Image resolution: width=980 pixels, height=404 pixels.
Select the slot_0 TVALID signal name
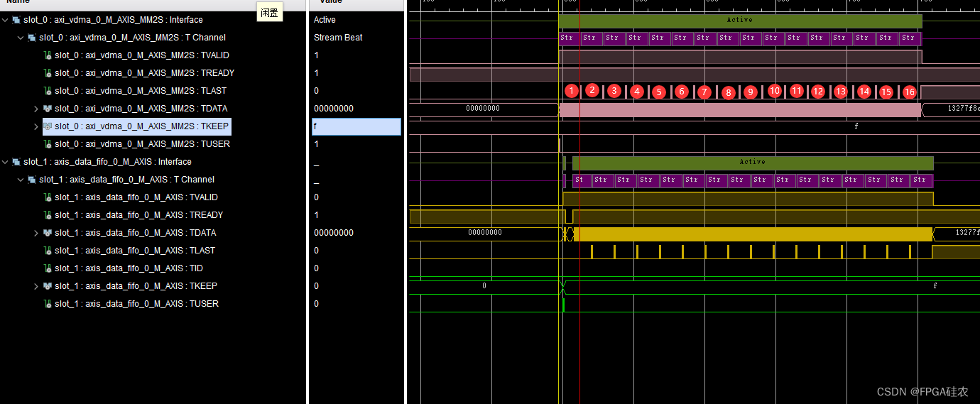(142, 55)
